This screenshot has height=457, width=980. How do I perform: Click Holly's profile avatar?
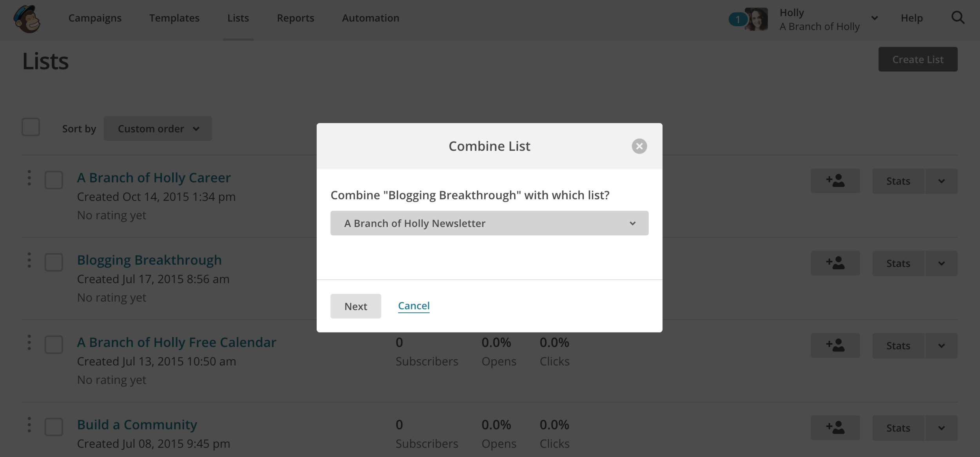coord(756,19)
